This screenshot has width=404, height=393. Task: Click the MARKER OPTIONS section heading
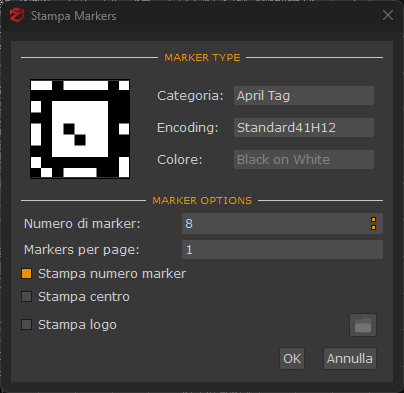202,201
